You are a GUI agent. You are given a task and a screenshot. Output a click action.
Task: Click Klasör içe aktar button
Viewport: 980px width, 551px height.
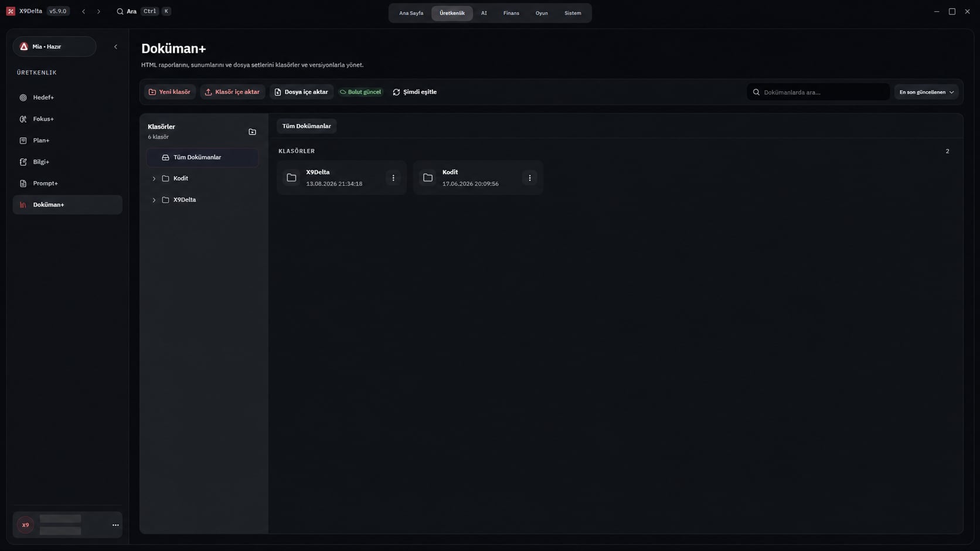click(232, 92)
